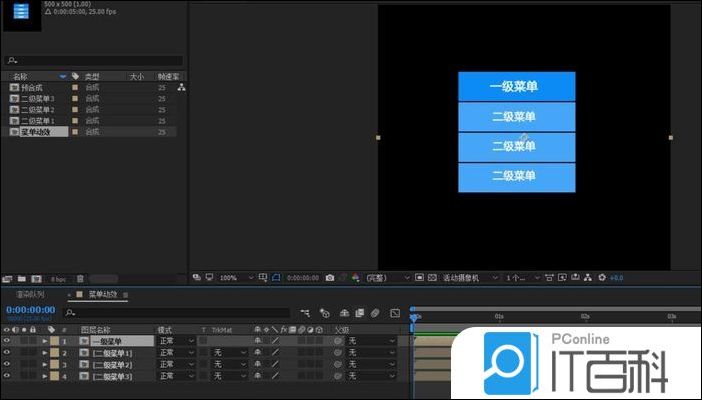
Task: Open show channel and color management icon
Action: point(355,278)
